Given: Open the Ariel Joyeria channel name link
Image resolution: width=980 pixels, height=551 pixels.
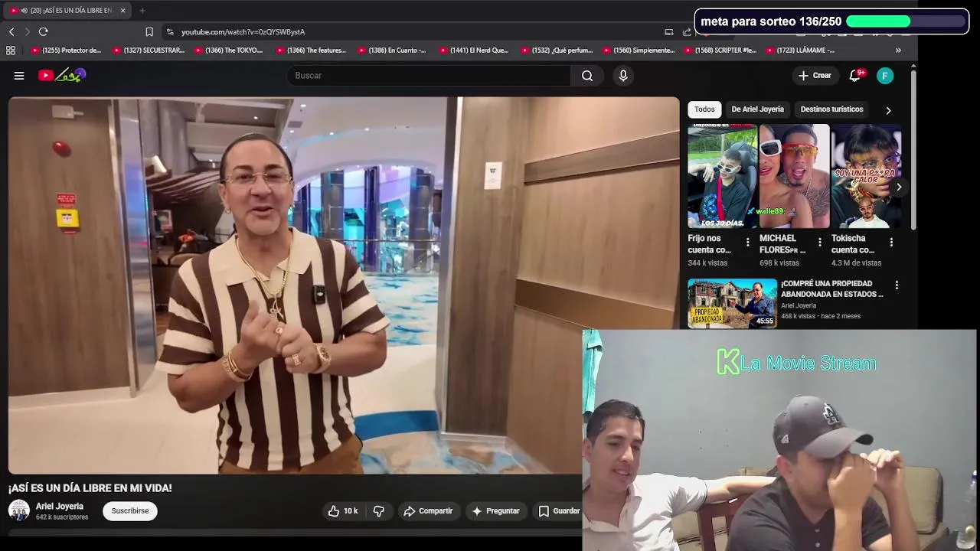Looking at the screenshot, I should coord(60,506).
